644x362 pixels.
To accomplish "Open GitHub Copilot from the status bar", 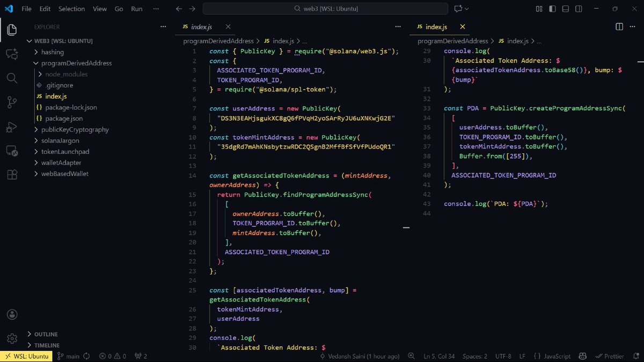I will pos(582,356).
